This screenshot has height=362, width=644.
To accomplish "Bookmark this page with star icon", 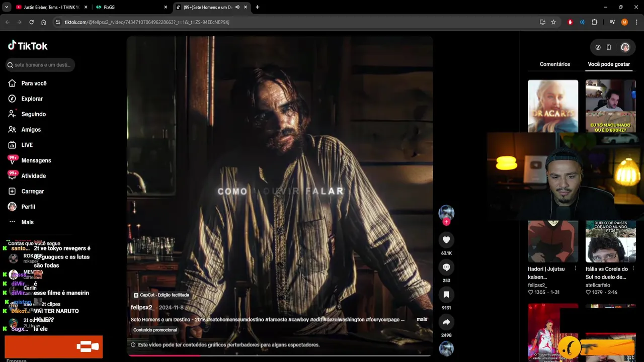I will coord(553,22).
